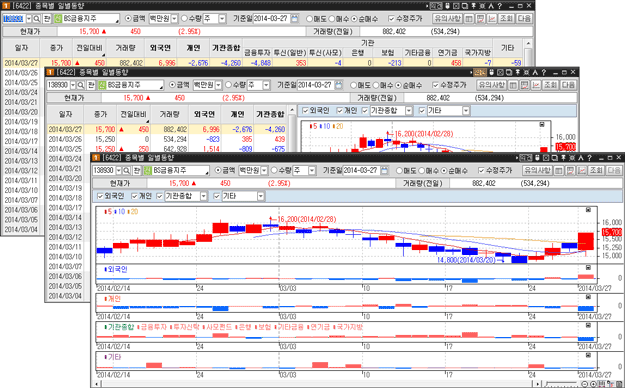The image size is (625, 388).
Task: Expand the 기관종합 dropdown above the front chart
Action: 204,196
